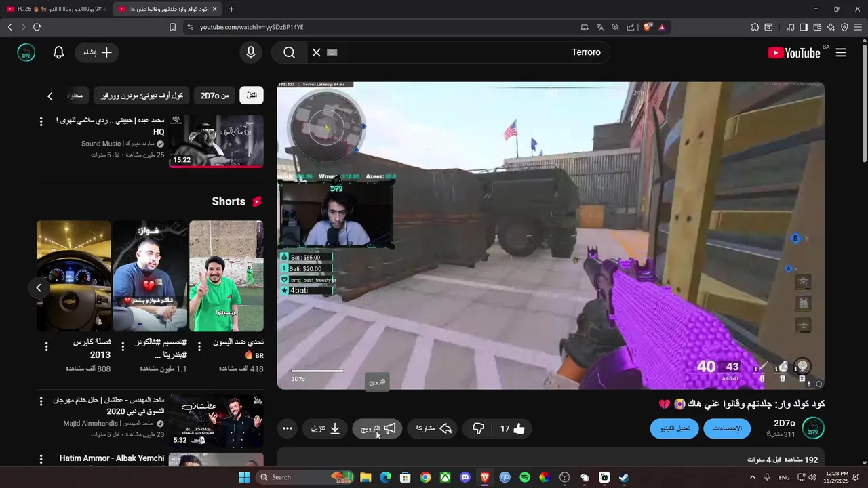
Task: Click the share page icon in address bar
Action: 631,27
